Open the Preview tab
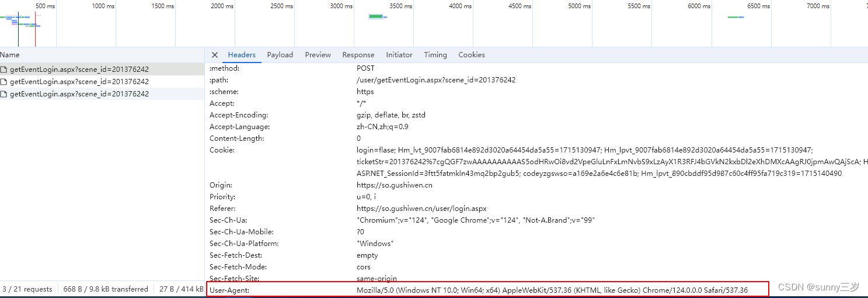Viewport: 868px width, 298px height. 318,55
